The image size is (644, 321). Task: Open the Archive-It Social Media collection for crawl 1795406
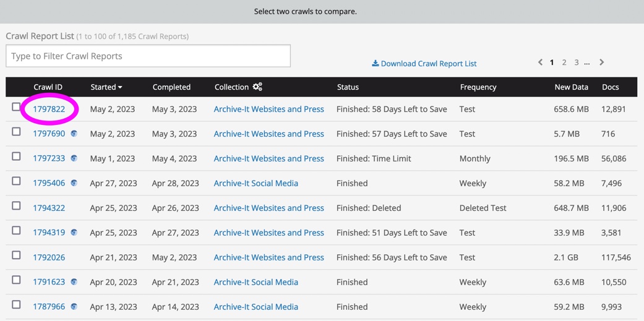(x=255, y=183)
